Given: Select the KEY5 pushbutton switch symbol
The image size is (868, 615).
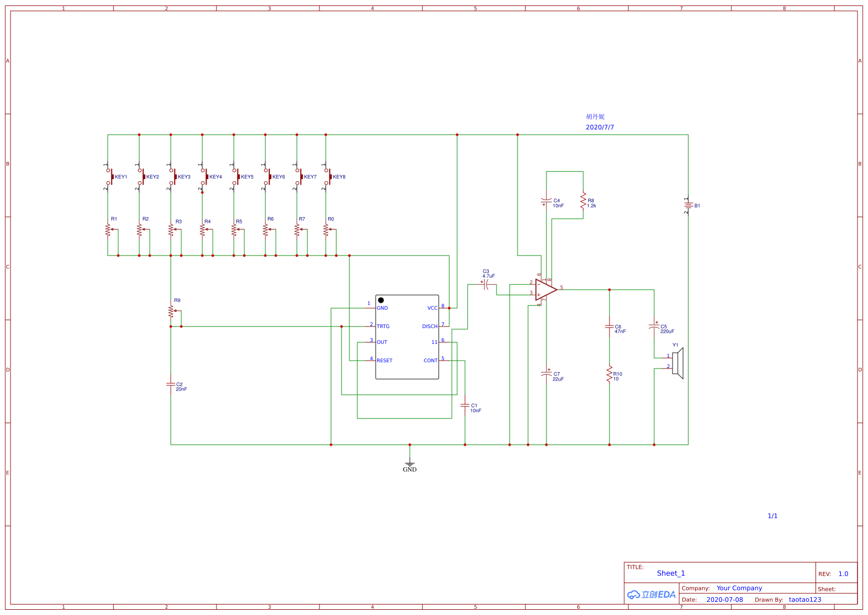Looking at the screenshot, I should coord(235,177).
